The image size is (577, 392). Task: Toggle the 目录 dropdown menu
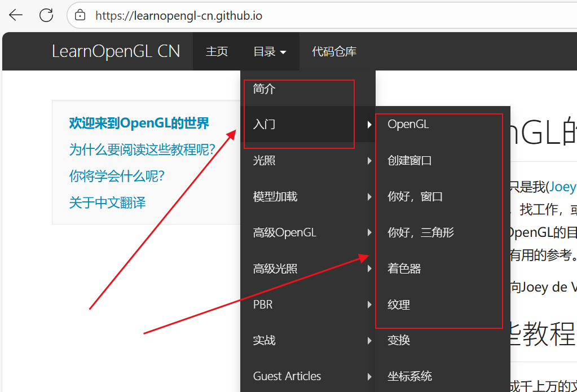click(270, 51)
